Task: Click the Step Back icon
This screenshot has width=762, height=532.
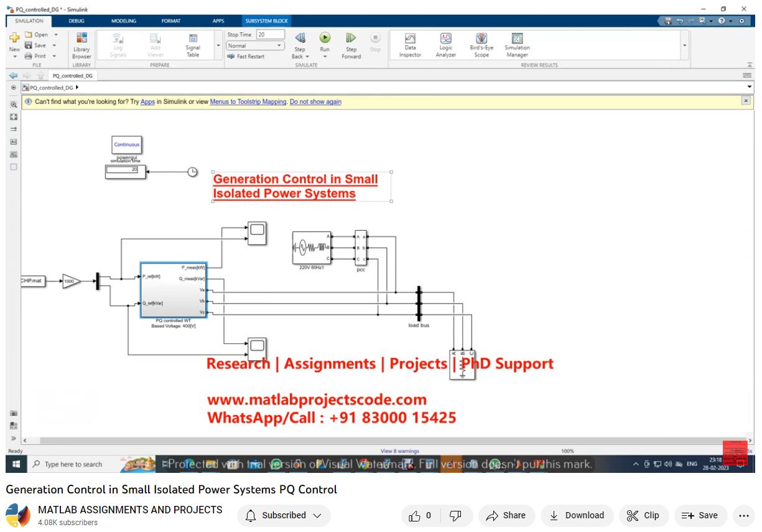Action: point(300,39)
